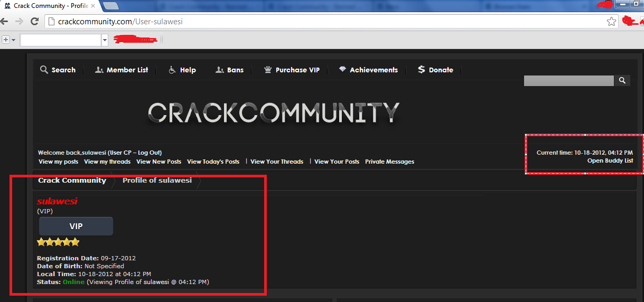Open the User CP link
Screen dimensions: 644x302
[121, 153]
